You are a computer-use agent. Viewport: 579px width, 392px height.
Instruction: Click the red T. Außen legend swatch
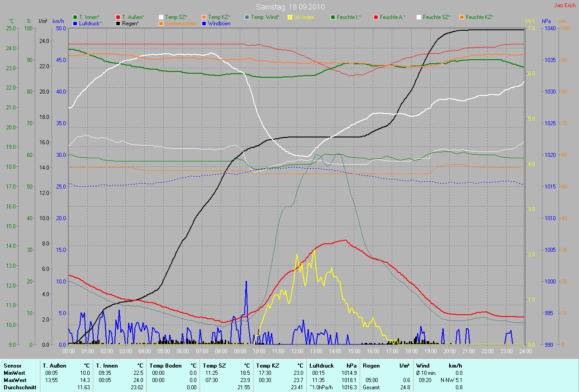(x=118, y=17)
